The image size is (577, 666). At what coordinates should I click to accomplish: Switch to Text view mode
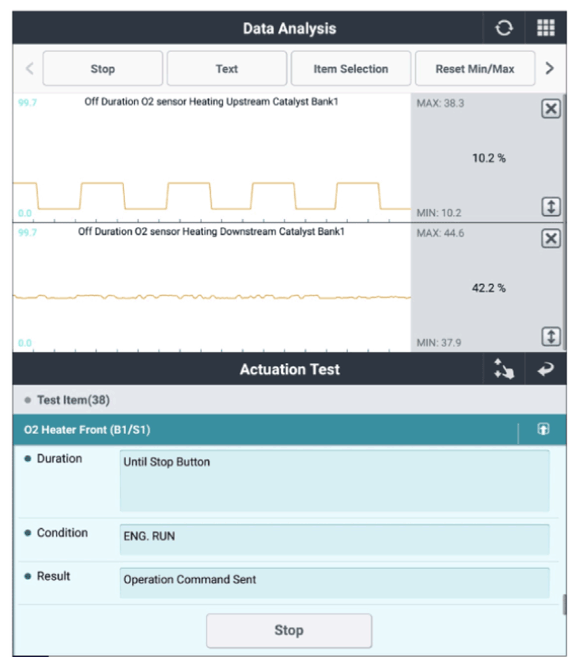[227, 69]
